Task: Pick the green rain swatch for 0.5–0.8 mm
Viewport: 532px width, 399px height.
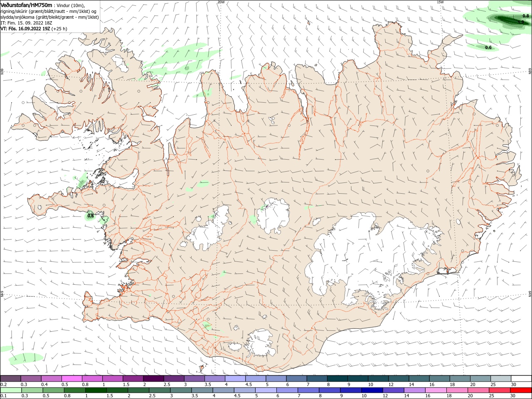Action: (x=53, y=390)
